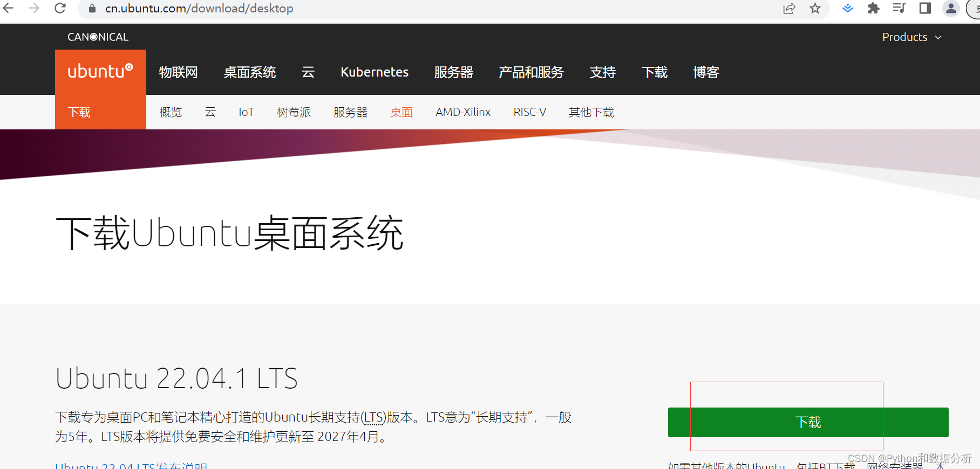Open the 产品和服务 navigation item
Viewport: 980px width, 469px height.
531,72
